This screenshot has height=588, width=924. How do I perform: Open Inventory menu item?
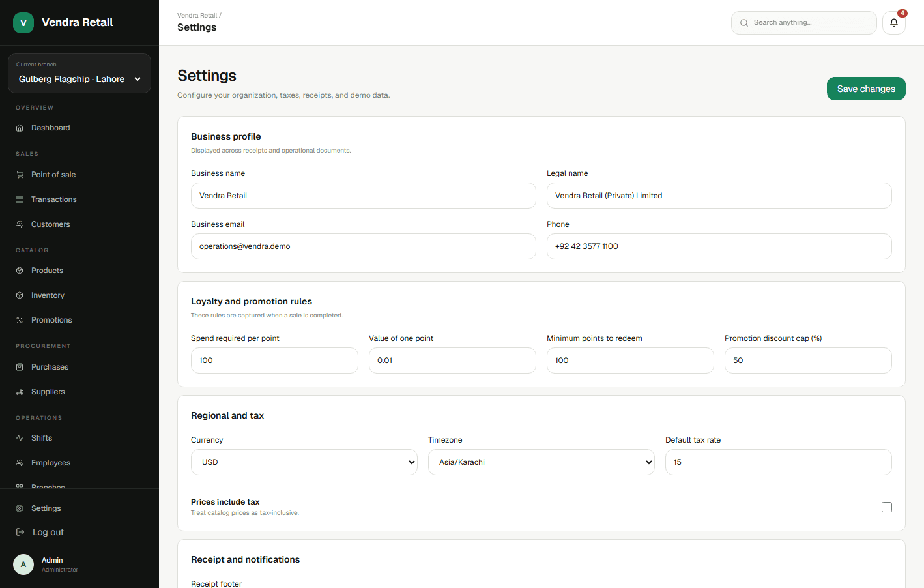[x=79, y=295]
